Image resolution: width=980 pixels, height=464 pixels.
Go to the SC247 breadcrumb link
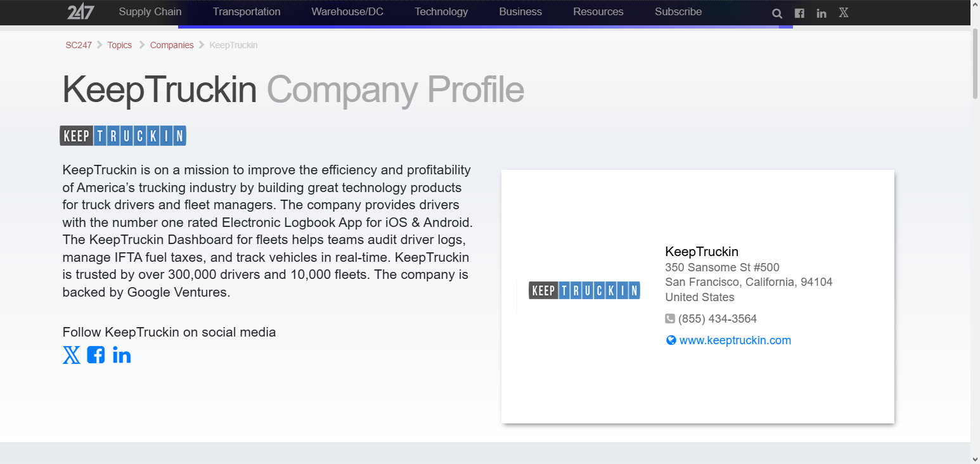(79, 45)
